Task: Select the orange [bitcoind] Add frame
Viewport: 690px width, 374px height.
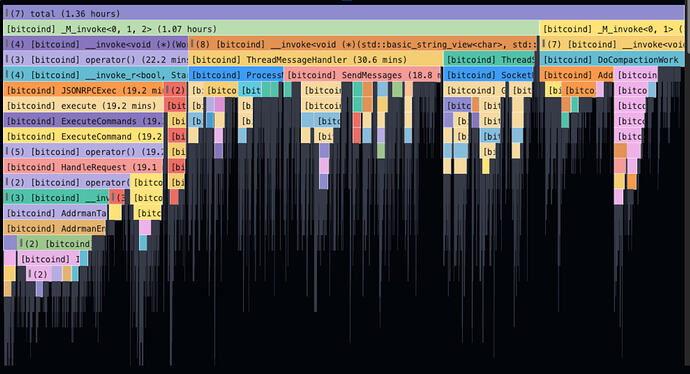Action: tap(577, 75)
